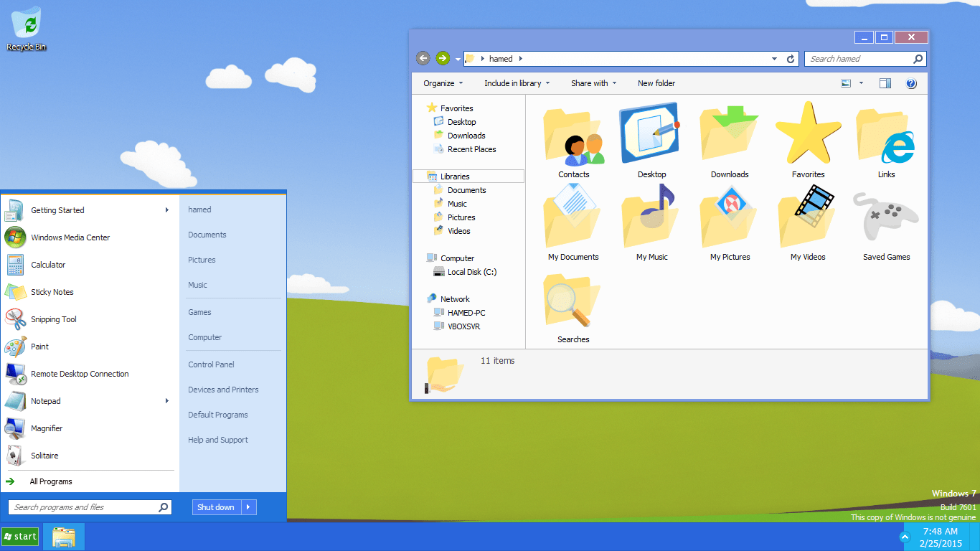Screen dimensions: 980x551
Task: Open Devices and Printers from Start menu
Action: (x=223, y=390)
